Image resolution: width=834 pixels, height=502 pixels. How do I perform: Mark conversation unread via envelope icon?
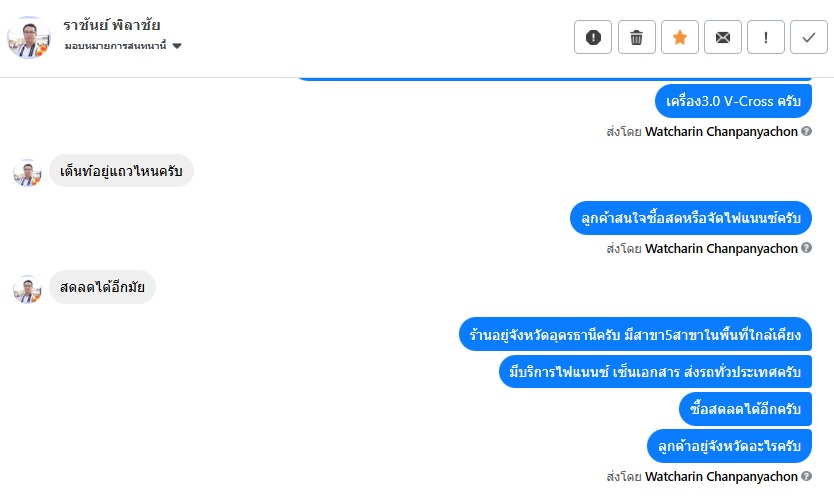click(722, 38)
